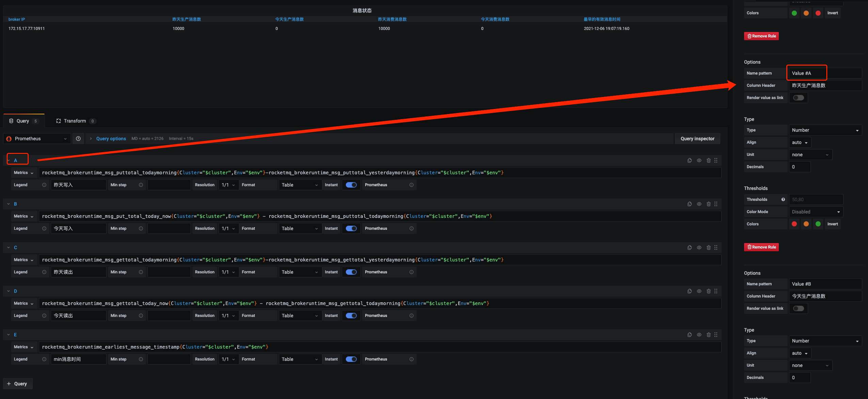Switch to the Transform tab

click(x=76, y=121)
